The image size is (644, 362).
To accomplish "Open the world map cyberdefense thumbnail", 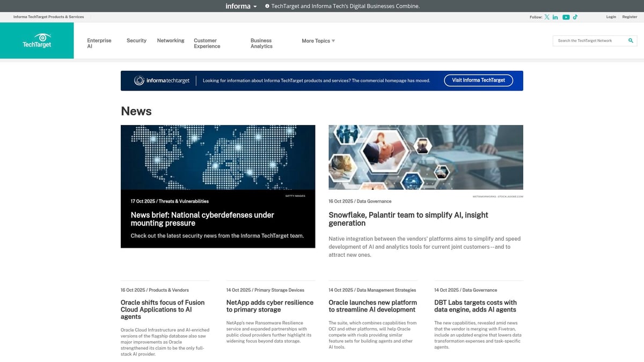I will [x=218, y=158].
